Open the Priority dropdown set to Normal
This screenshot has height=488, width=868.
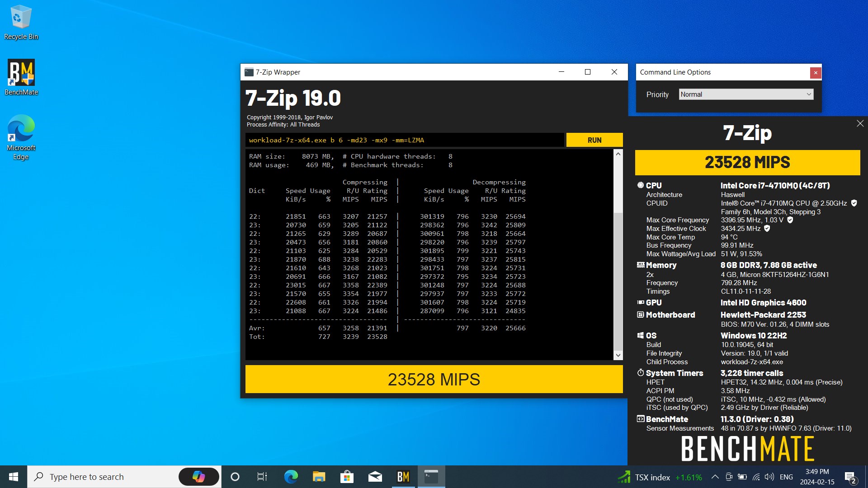pyautogui.click(x=746, y=94)
